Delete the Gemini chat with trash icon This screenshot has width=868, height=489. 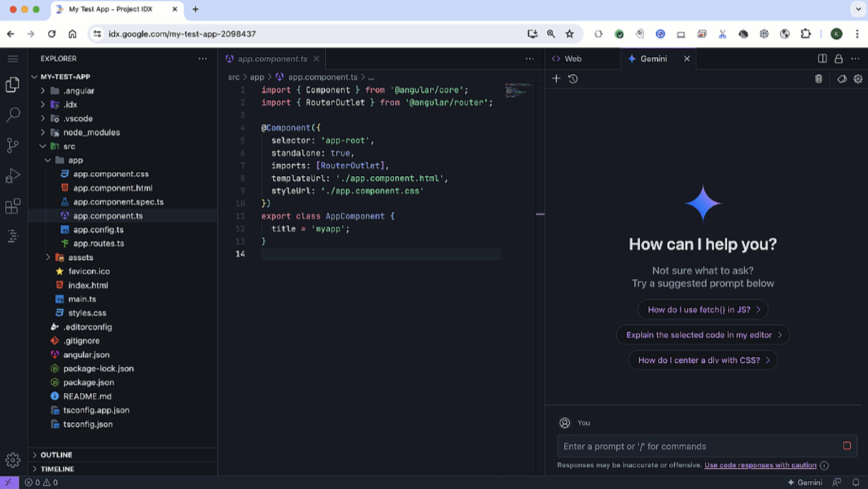pos(818,79)
